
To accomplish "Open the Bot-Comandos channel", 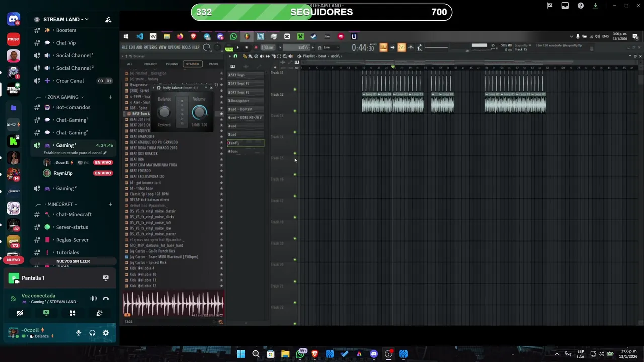I will click(x=73, y=107).
